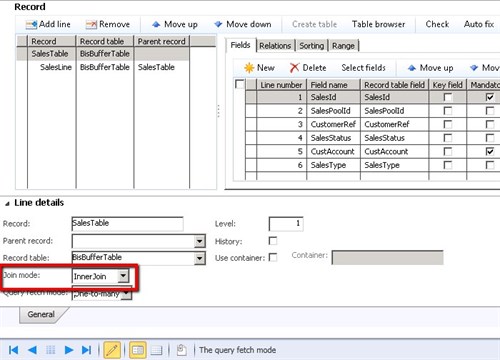Go to last record navigation arrow
This screenshot has width=500, height=360.
86,350
